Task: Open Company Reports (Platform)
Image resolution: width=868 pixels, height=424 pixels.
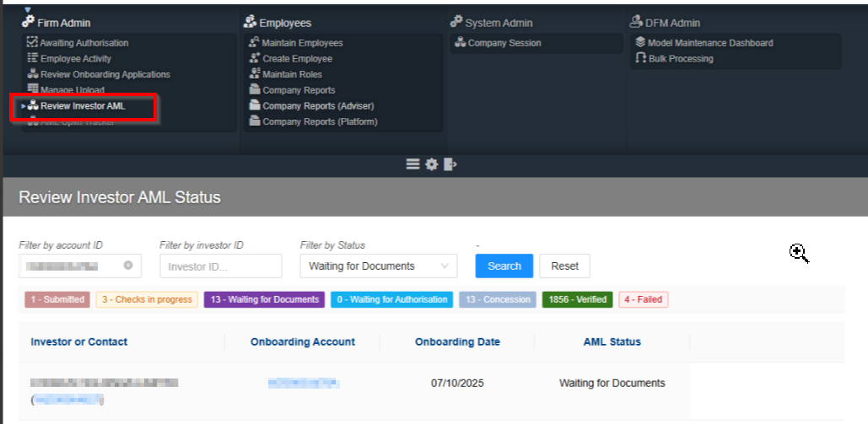Action: [x=320, y=121]
